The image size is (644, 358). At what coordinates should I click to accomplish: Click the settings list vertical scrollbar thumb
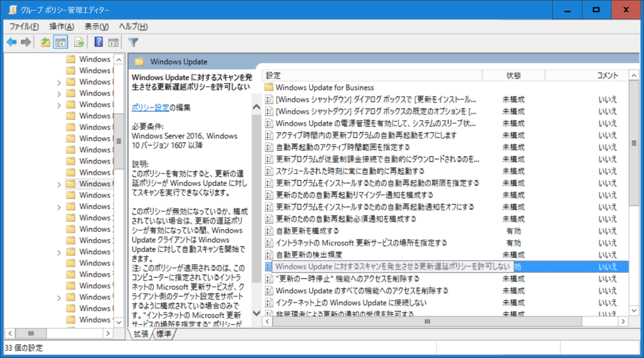click(634, 144)
